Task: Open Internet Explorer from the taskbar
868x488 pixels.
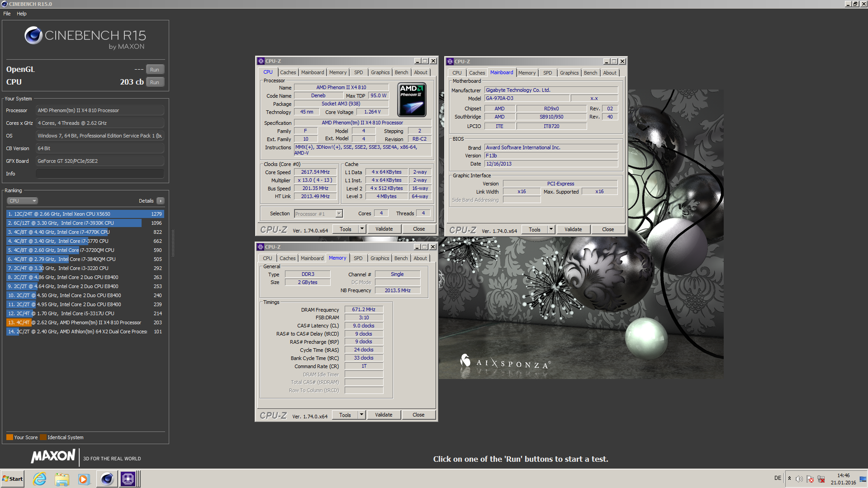Action: tap(40, 479)
